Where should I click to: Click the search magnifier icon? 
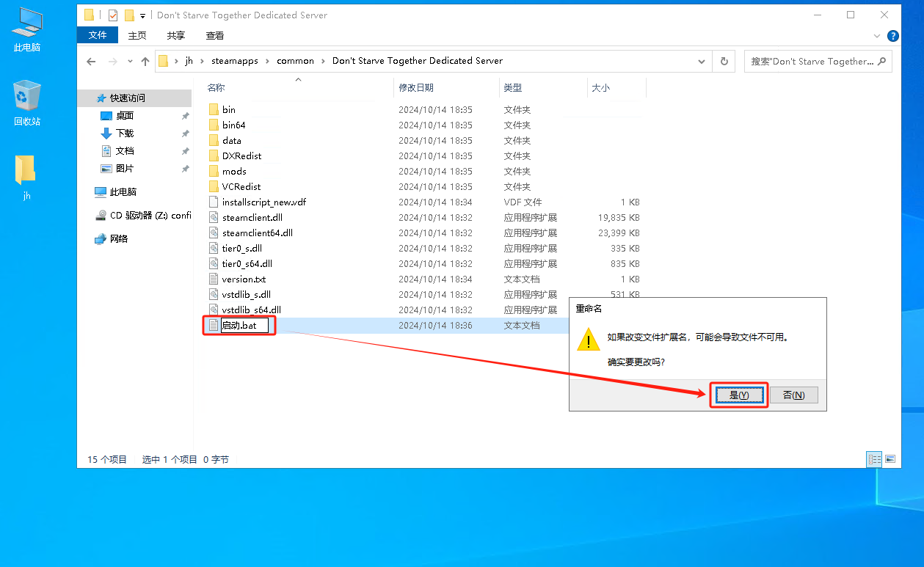point(881,61)
